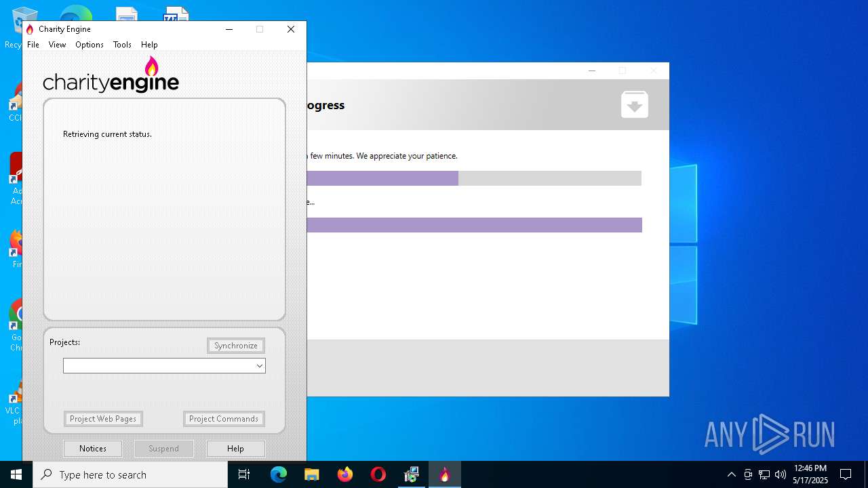Click the charityengine logo
Screen dimensions: 868x488
point(111,75)
